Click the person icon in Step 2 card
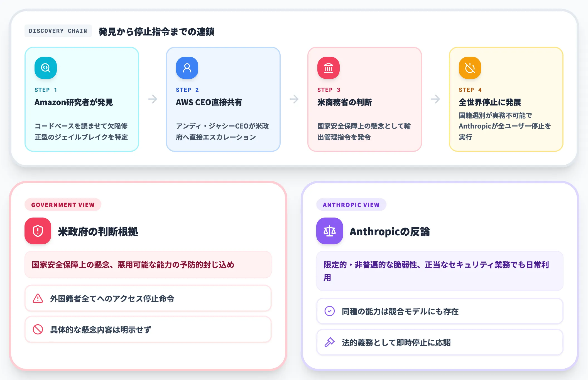The width and height of the screenshot is (588, 380). [187, 68]
